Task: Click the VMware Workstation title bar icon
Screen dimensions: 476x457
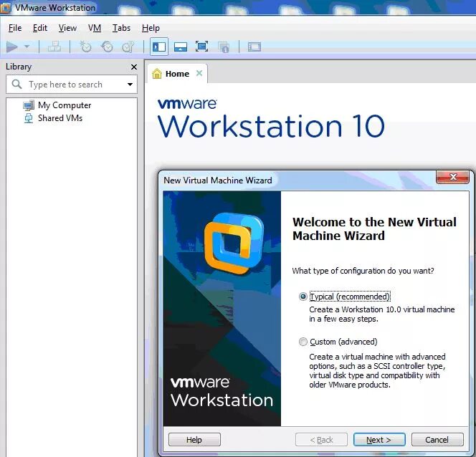Action: pos(6,8)
